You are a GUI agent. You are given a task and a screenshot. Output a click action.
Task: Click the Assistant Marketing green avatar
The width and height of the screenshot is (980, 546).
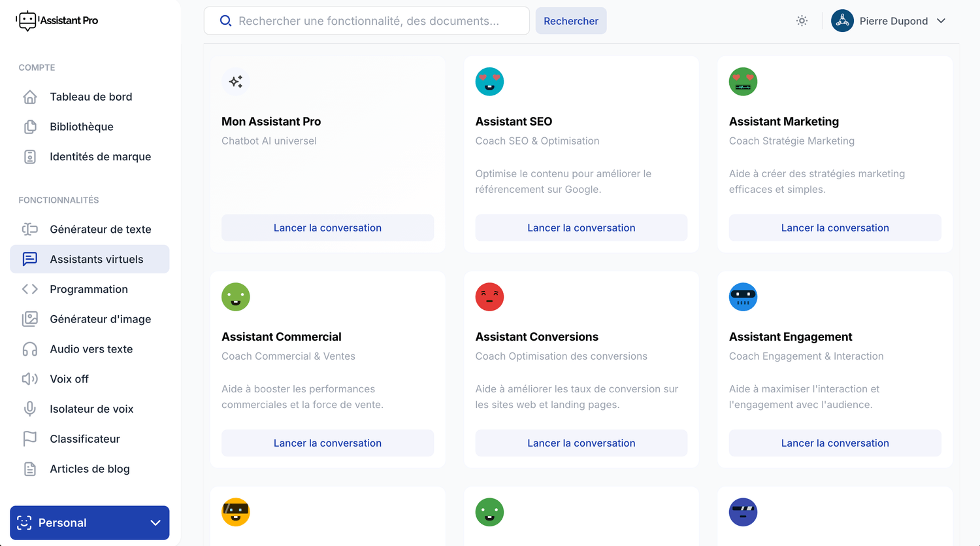(743, 82)
